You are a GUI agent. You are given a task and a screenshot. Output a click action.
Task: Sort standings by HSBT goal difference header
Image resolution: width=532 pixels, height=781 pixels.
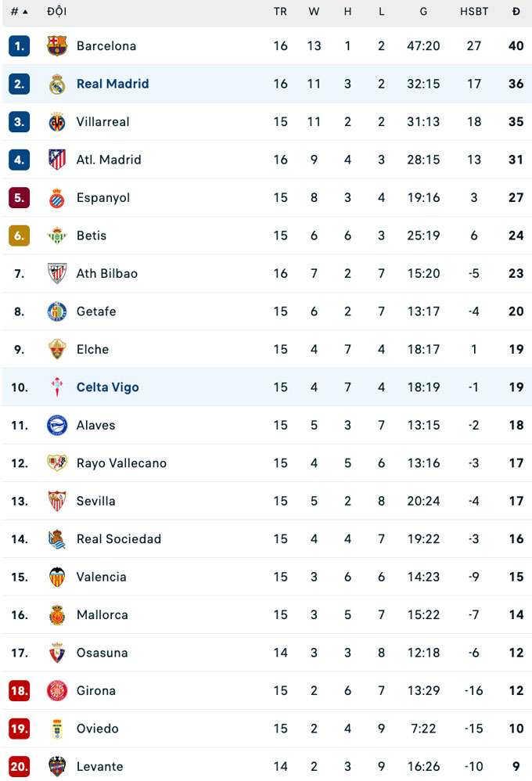(x=474, y=12)
